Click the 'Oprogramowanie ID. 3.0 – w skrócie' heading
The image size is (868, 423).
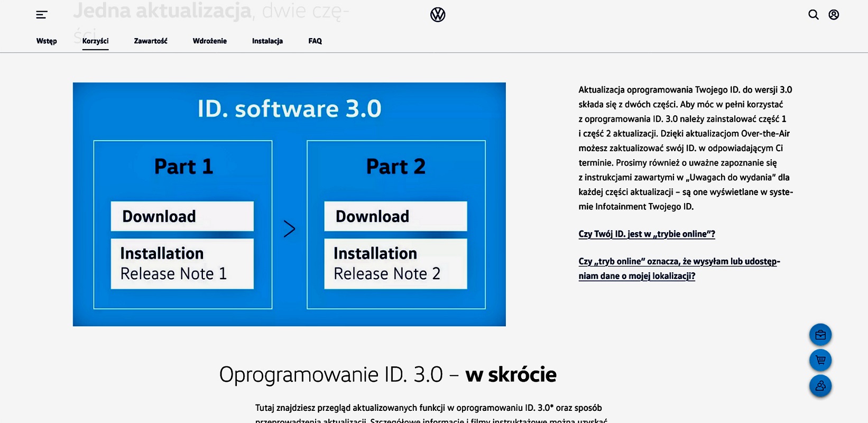[387, 374]
